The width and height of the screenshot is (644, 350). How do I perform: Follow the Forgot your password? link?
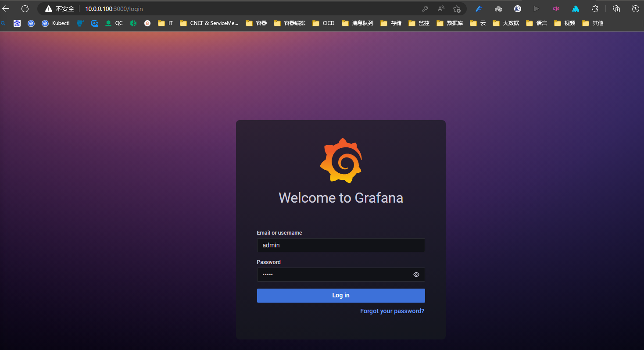tap(392, 311)
